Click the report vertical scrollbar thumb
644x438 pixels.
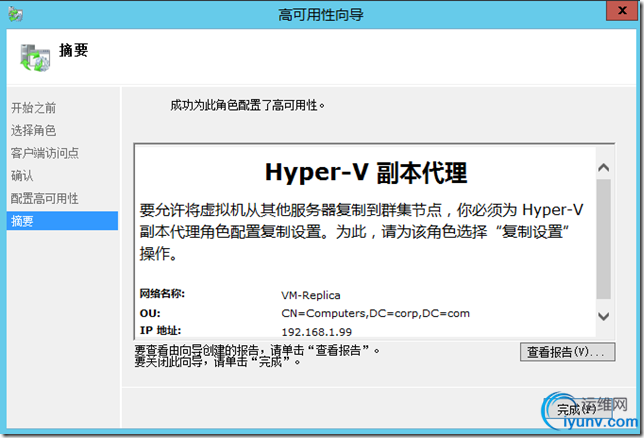coord(604,239)
